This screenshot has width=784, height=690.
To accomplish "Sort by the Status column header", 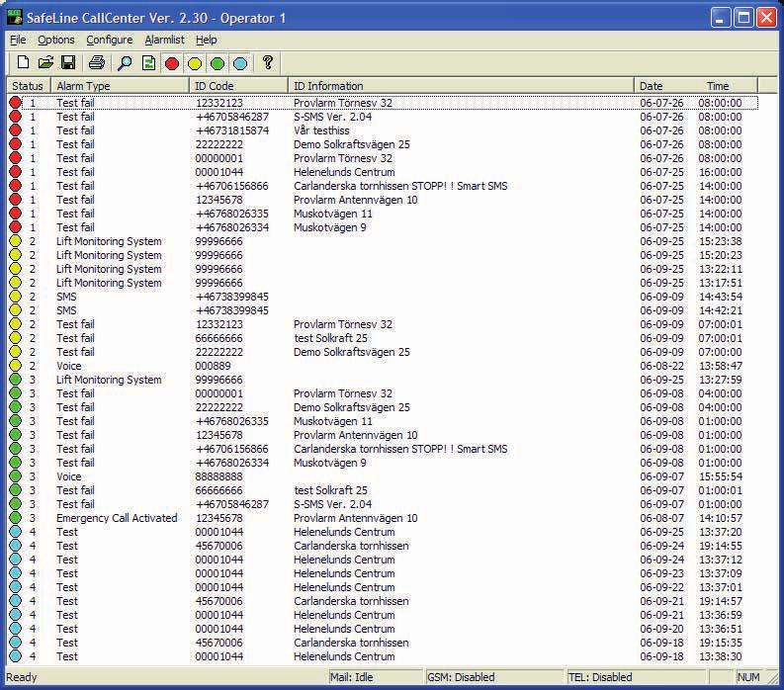I will pyautogui.click(x=28, y=86).
